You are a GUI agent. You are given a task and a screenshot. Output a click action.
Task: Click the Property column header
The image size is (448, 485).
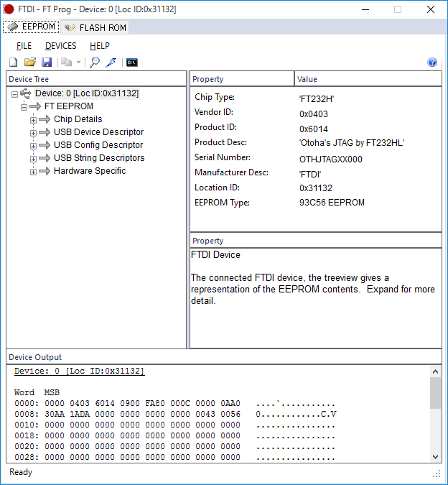point(242,79)
